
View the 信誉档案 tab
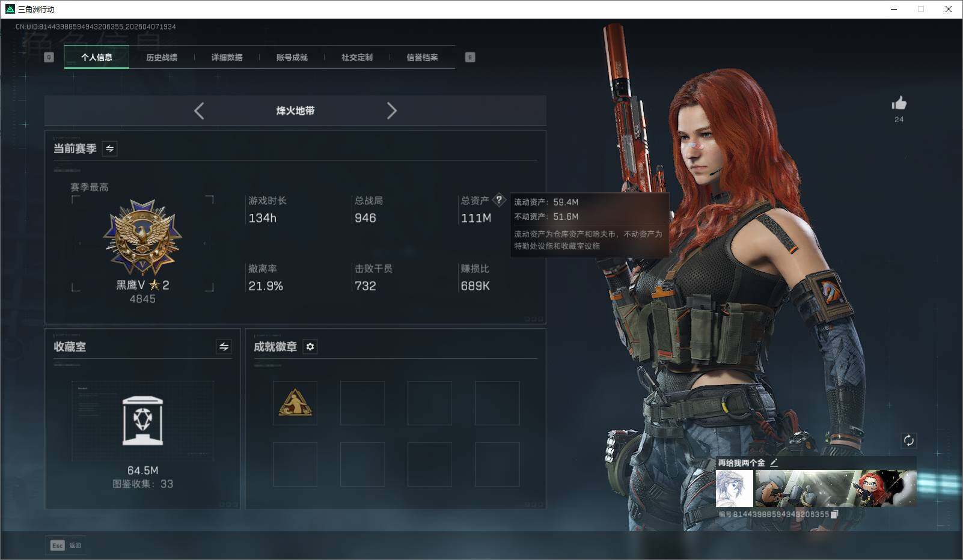click(422, 58)
